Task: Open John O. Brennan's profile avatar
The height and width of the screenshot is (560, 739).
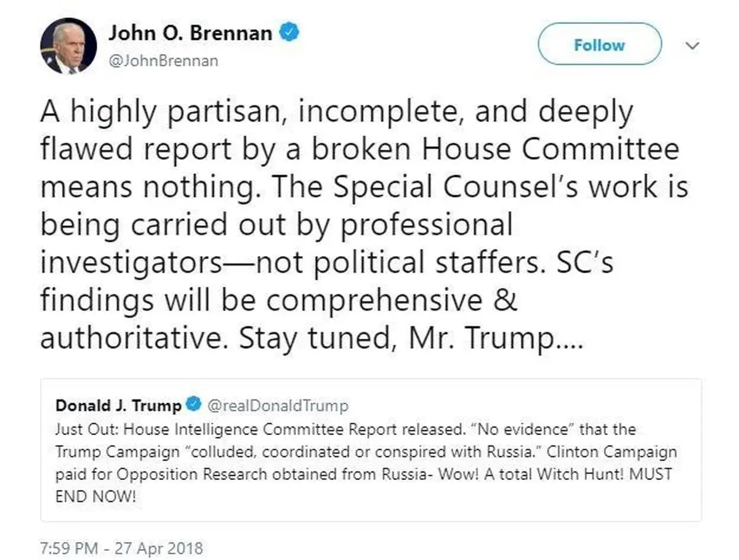Action: pyautogui.click(x=68, y=46)
